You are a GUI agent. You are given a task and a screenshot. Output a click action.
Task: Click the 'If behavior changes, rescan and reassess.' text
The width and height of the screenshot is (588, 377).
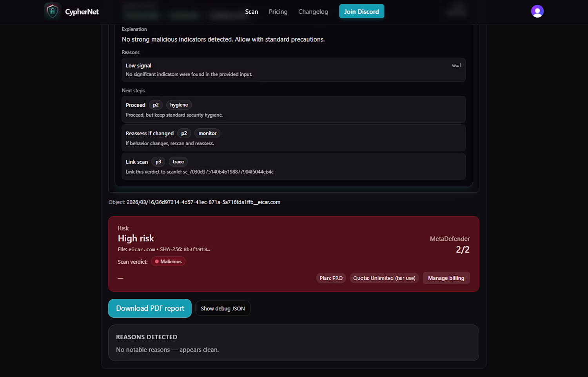pos(170,144)
